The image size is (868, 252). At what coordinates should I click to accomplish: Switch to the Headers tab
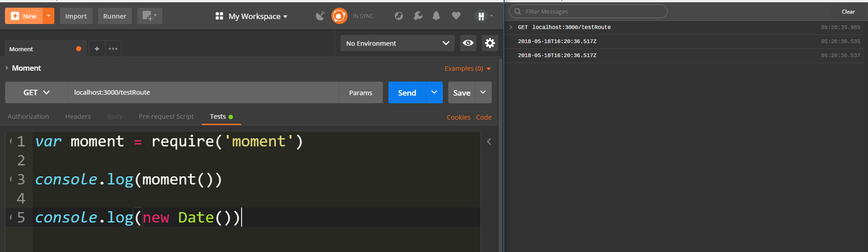point(78,116)
